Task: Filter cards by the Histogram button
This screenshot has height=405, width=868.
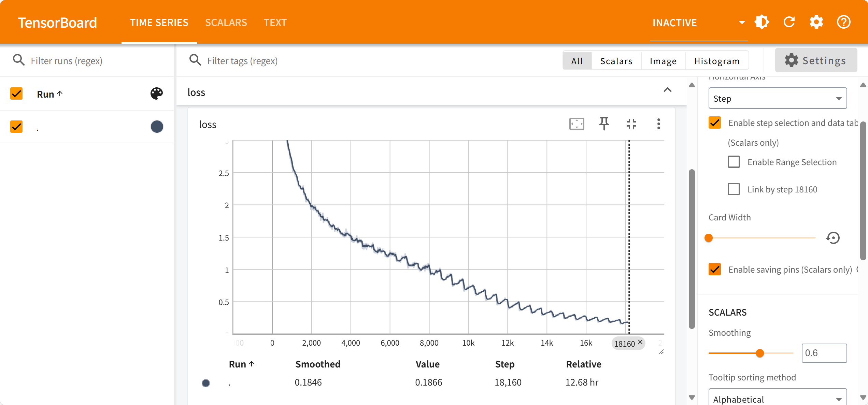Action: click(x=717, y=61)
